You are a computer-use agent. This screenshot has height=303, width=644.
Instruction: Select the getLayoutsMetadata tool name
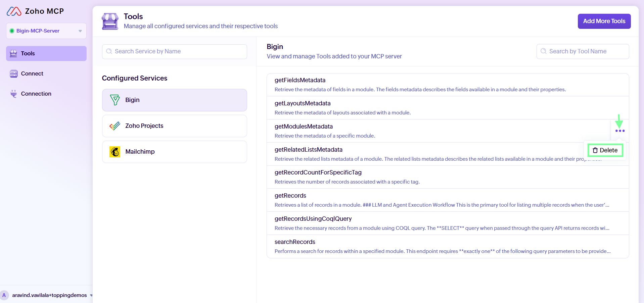(x=303, y=103)
